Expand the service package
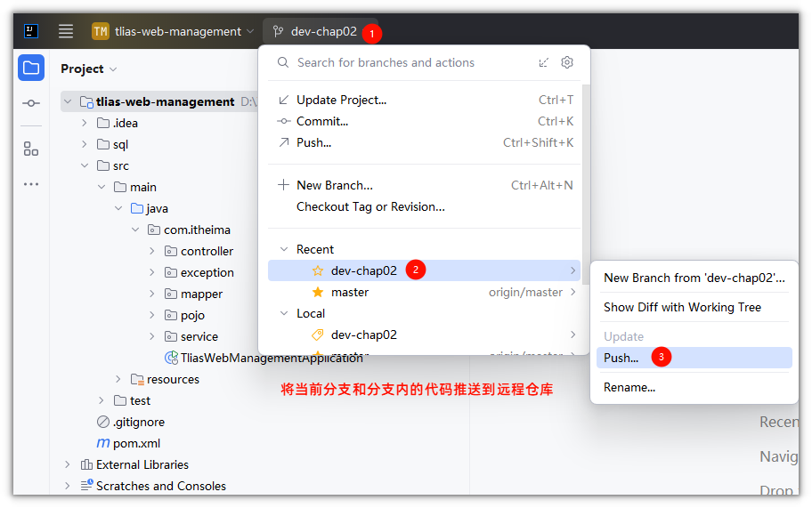Image resolution: width=812 pixels, height=508 pixels. (x=151, y=336)
